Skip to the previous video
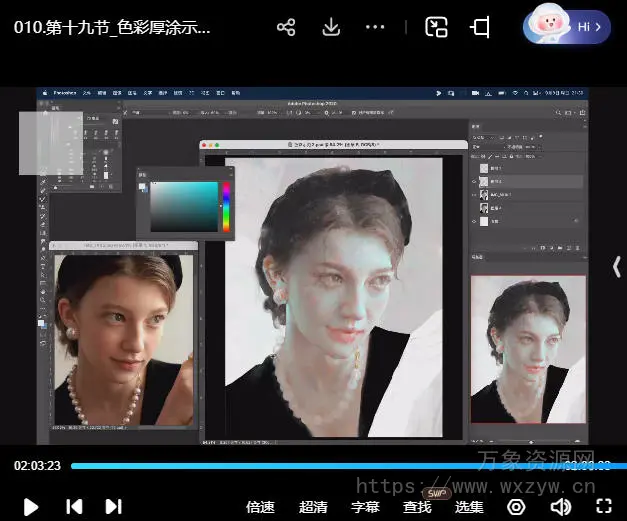Image resolution: width=627 pixels, height=521 pixels. click(x=74, y=507)
